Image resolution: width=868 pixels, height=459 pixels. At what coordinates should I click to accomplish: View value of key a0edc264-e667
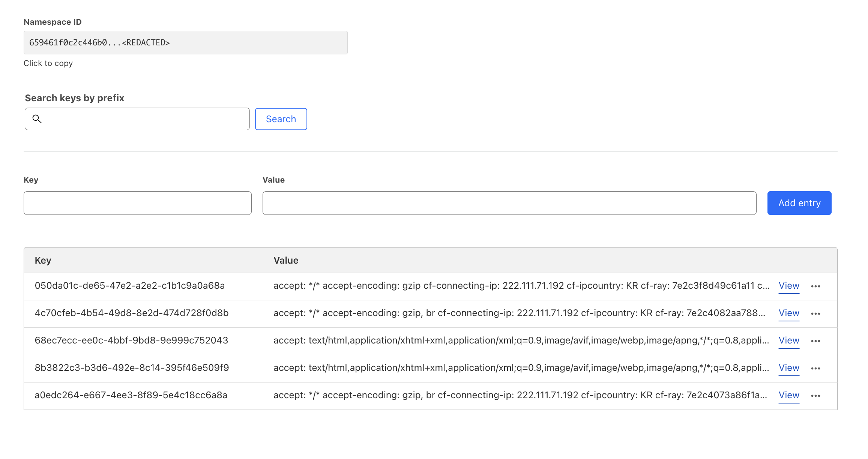pyautogui.click(x=789, y=395)
